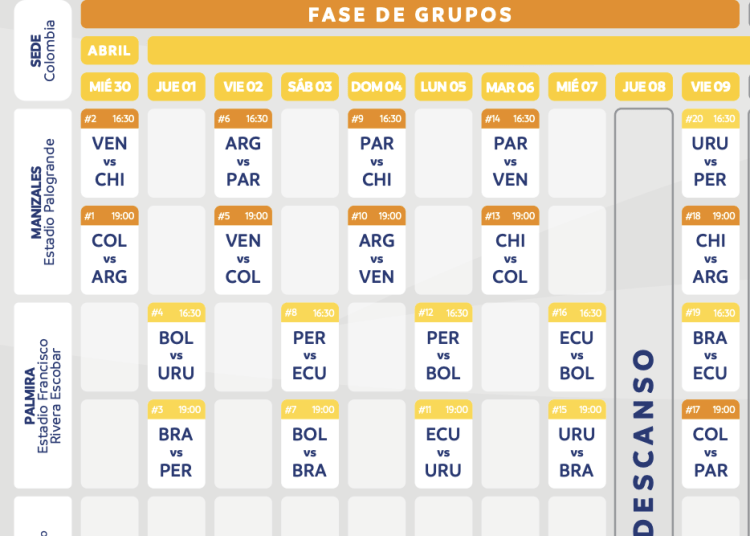Select match #5 VEN vs COL
Image resolution: width=750 pixels, height=536 pixels.
[243, 251]
